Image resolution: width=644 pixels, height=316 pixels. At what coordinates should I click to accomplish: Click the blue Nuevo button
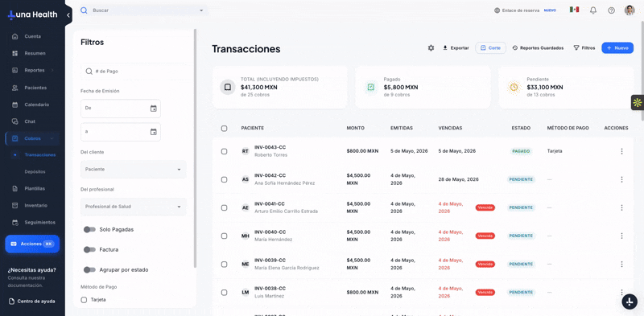tap(617, 48)
